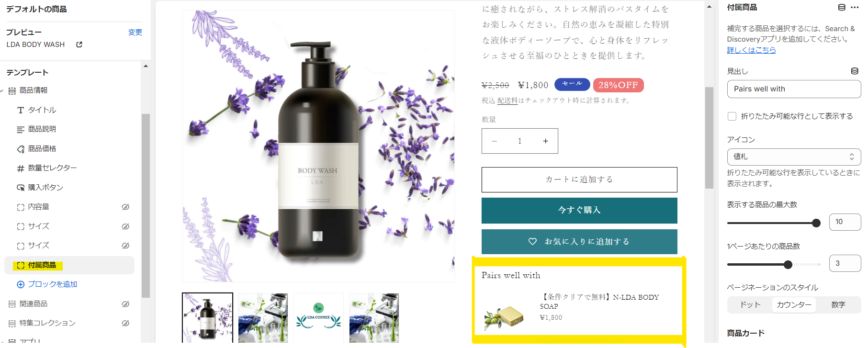Click the heart icon on お気に入りに追加する

(x=532, y=242)
